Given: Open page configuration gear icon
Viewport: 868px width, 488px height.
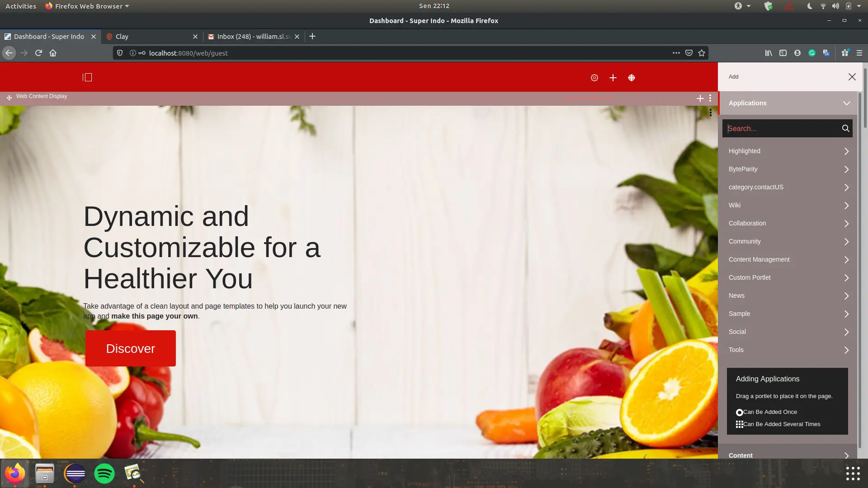Looking at the screenshot, I should coord(594,78).
